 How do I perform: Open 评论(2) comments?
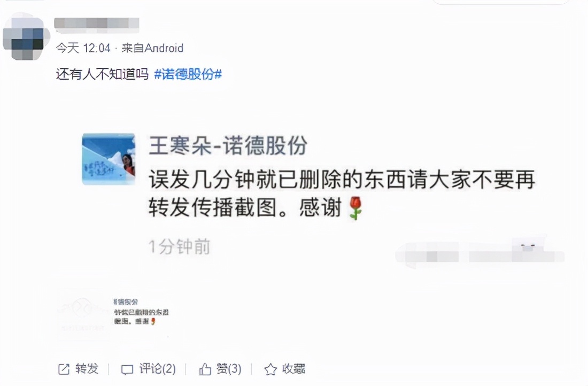point(157,369)
